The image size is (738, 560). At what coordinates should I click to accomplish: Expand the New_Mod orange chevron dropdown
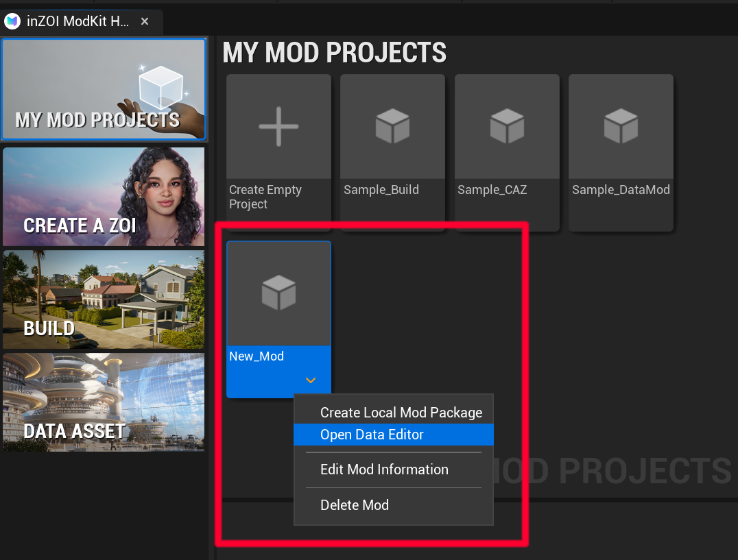[311, 380]
